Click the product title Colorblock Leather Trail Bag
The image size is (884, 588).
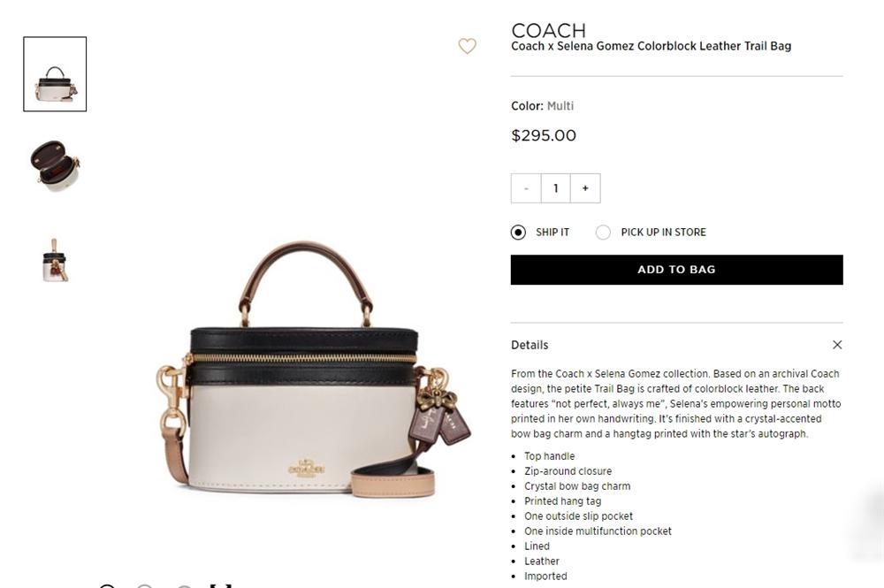pos(652,46)
